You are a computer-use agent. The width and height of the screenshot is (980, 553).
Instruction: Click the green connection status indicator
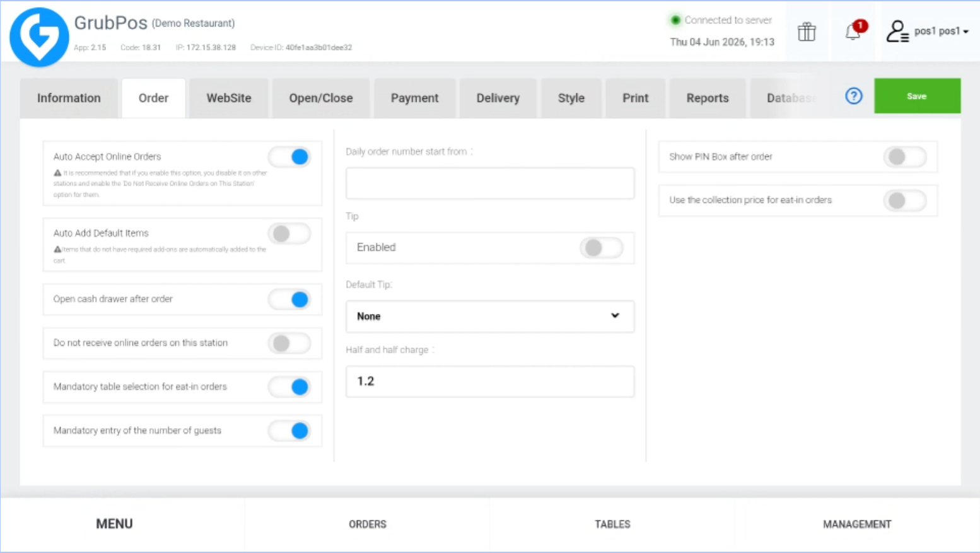click(675, 20)
